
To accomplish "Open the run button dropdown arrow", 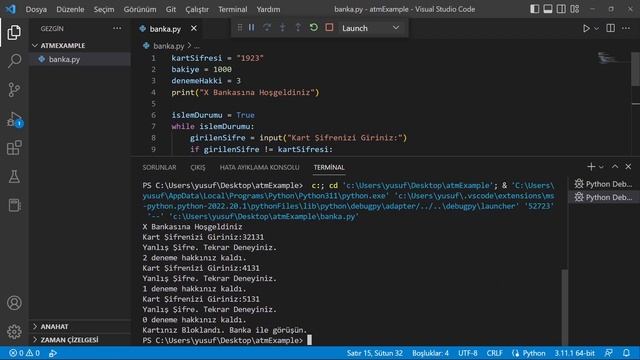I will click(x=596, y=29).
